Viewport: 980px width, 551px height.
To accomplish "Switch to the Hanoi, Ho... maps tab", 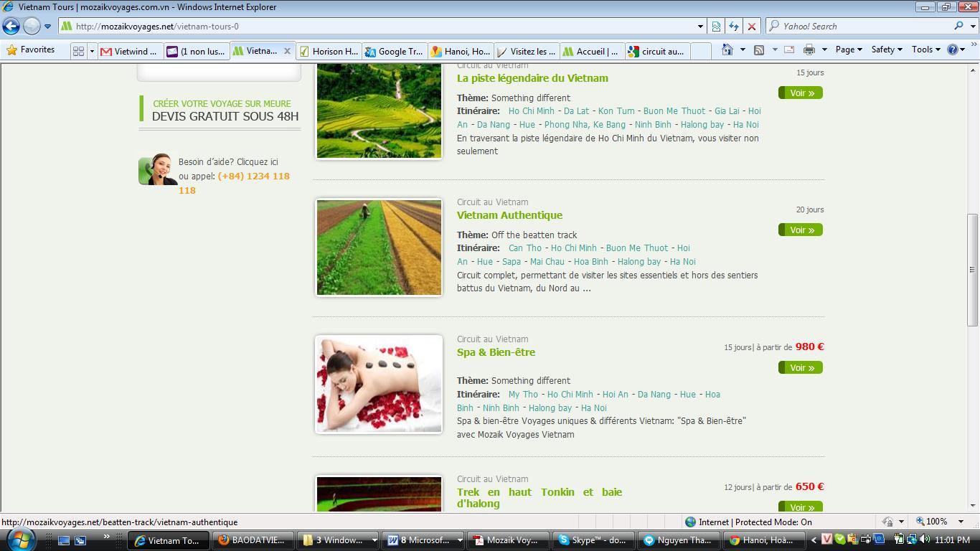I will pos(460,51).
